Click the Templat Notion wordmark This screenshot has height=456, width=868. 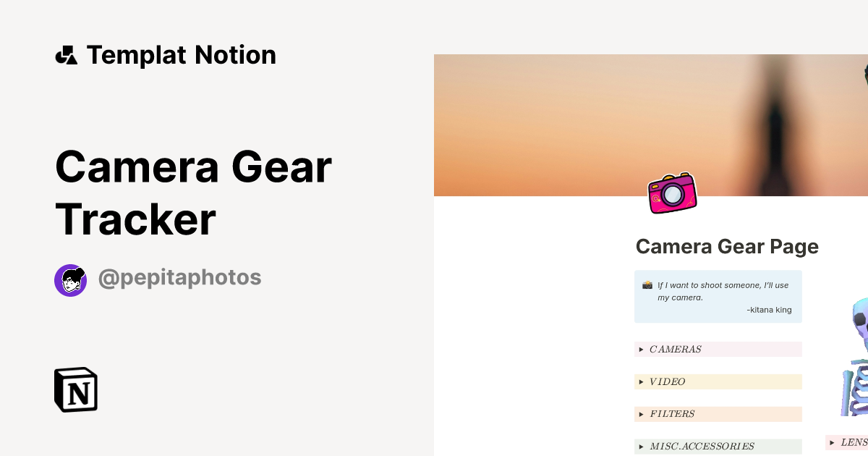[x=182, y=54]
